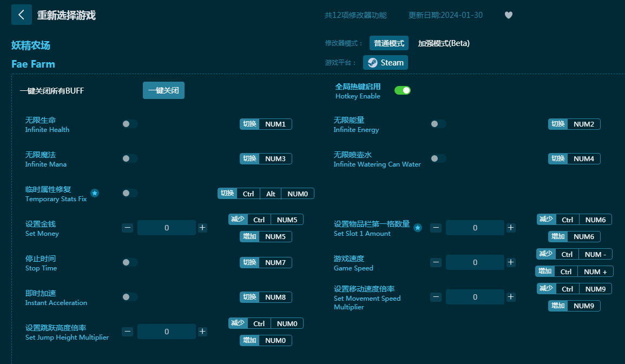
Task: Click the 妖精农场 game name
Action: tap(31, 45)
